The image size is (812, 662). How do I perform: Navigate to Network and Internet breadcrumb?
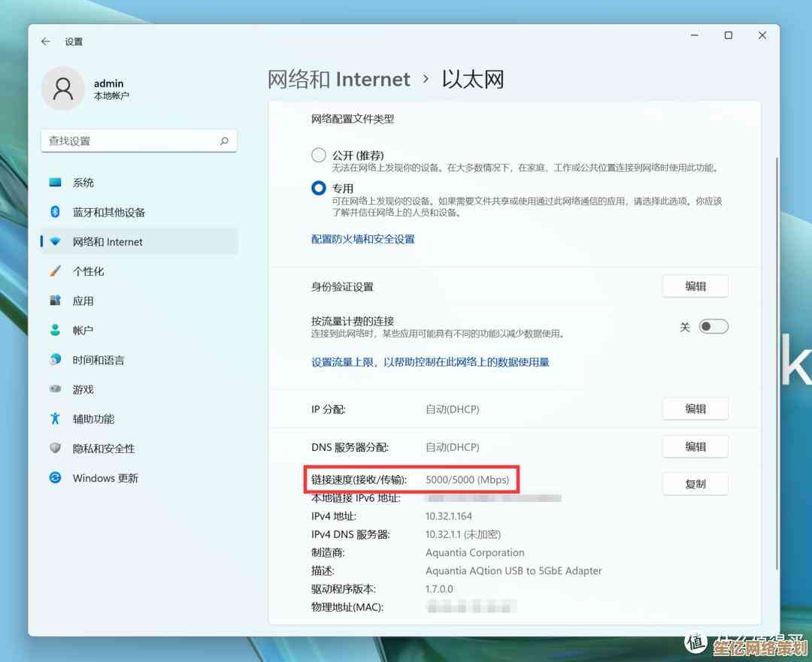click(x=339, y=80)
